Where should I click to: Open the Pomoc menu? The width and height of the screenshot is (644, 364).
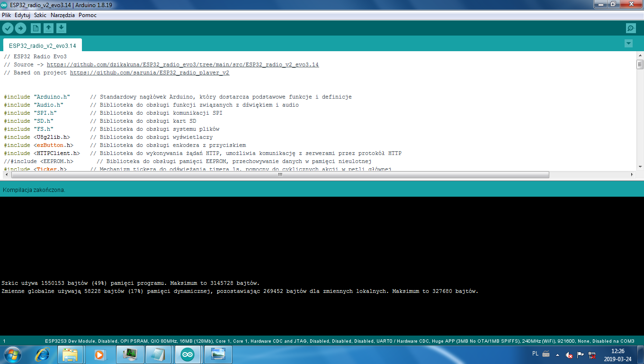click(88, 15)
